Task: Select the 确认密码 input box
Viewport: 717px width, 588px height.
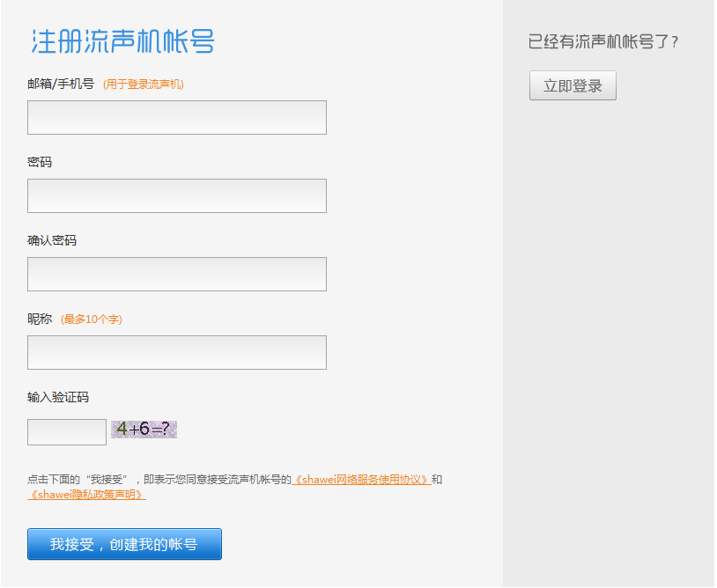Action: [176, 274]
